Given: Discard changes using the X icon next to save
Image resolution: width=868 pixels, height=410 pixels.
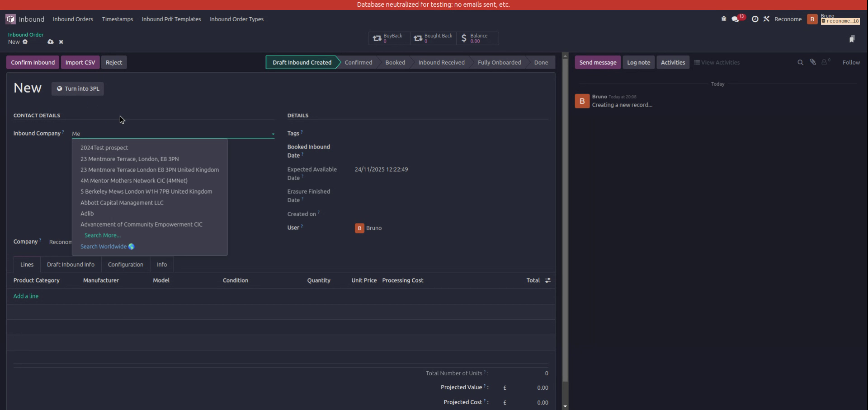Looking at the screenshot, I should click(x=61, y=42).
